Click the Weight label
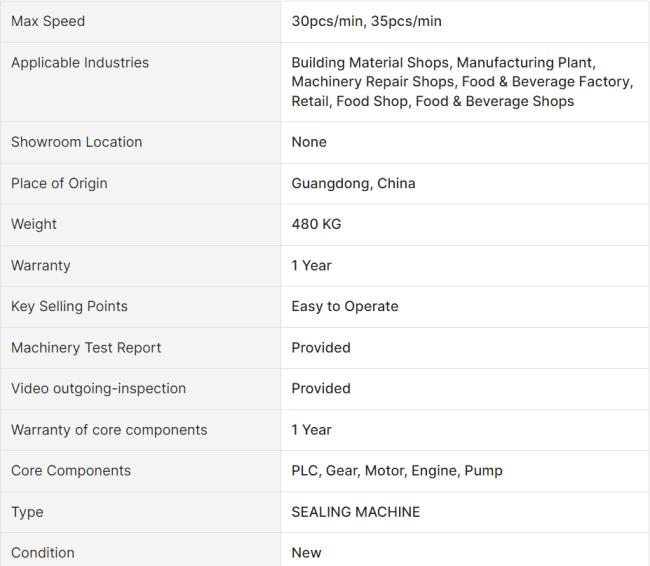This screenshot has height=566, width=650. 34,224
